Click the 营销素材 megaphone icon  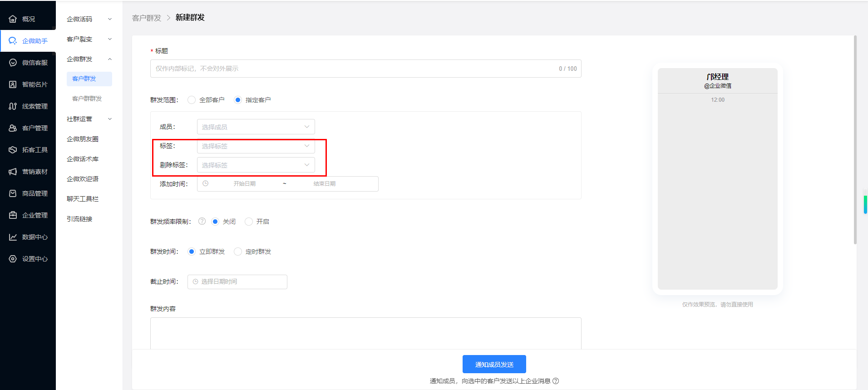click(x=13, y=172)
